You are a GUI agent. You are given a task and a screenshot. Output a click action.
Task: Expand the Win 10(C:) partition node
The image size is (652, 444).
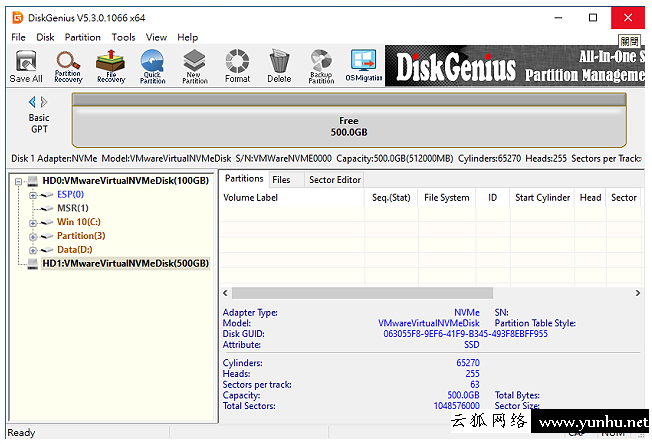point(33,223)
